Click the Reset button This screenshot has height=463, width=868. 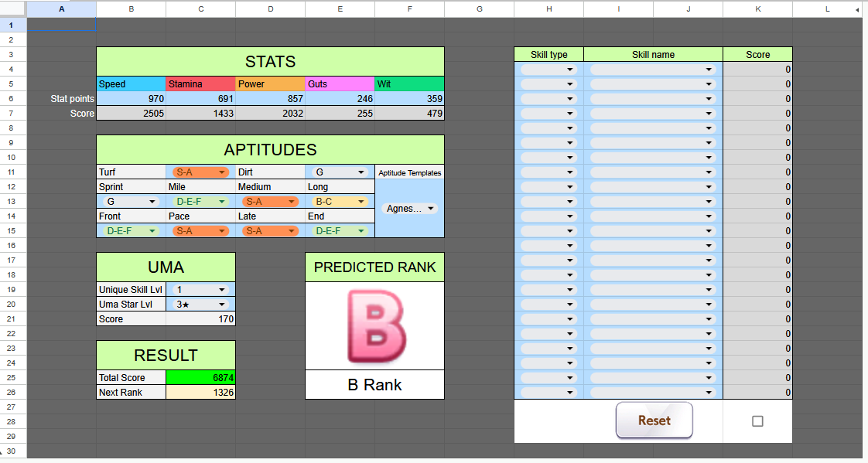pos(654,420)
